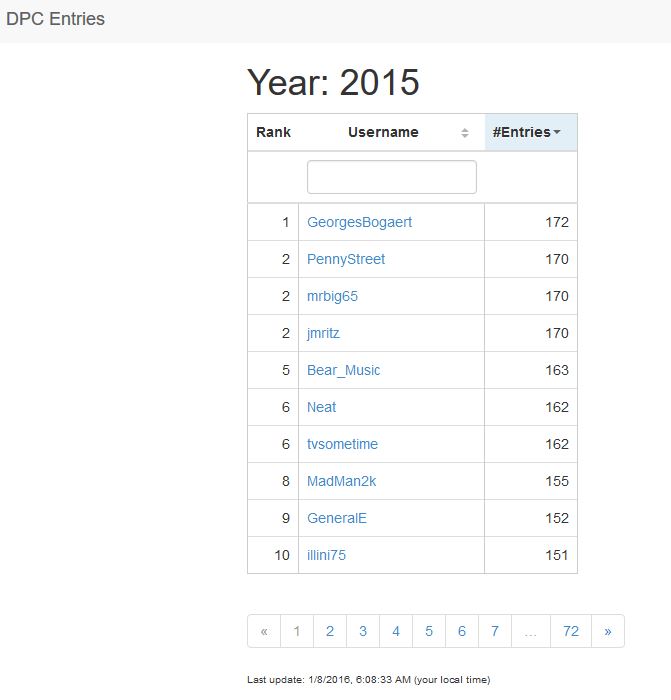Click entries value 152 for GeneralE
671x700 pixels.
point(557,518)
